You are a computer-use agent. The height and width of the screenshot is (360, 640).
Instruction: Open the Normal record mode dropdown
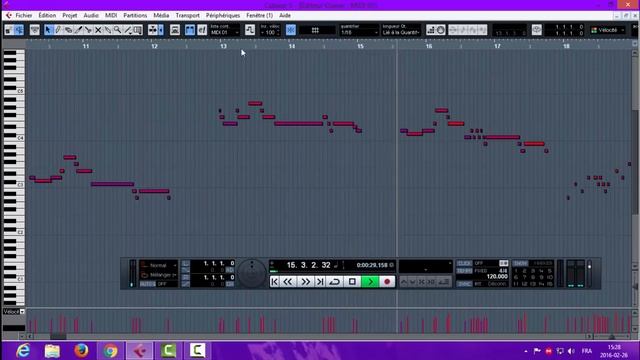pos(159,265)
